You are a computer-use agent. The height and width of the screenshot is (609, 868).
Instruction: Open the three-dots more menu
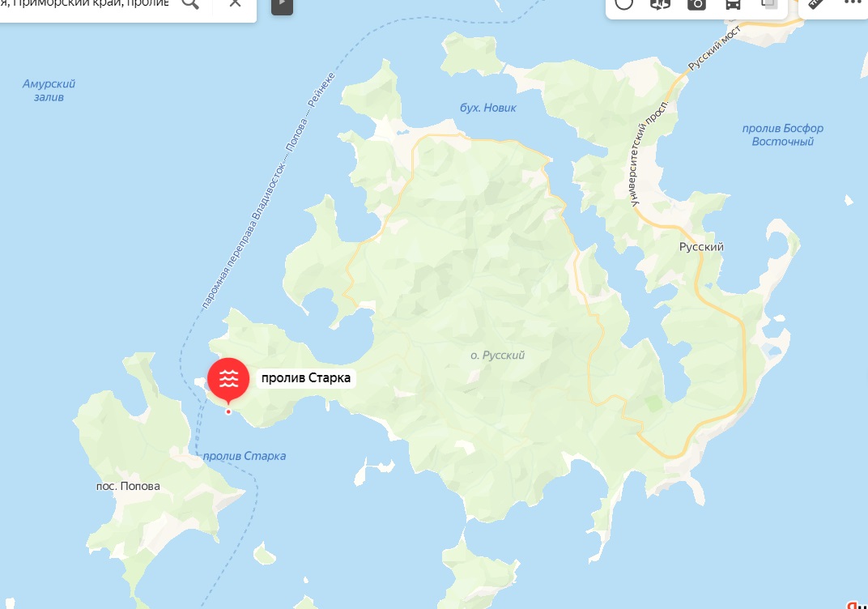(x=853, y=2)
